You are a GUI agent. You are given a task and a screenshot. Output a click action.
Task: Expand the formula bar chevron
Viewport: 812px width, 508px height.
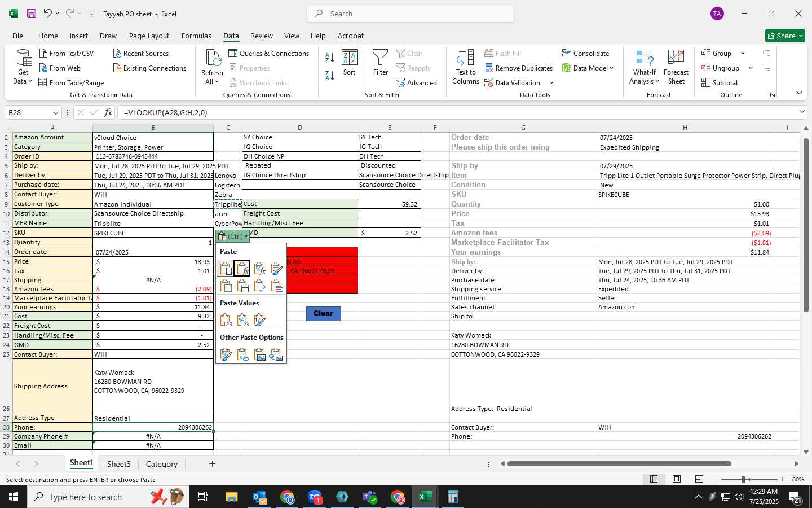802,112
